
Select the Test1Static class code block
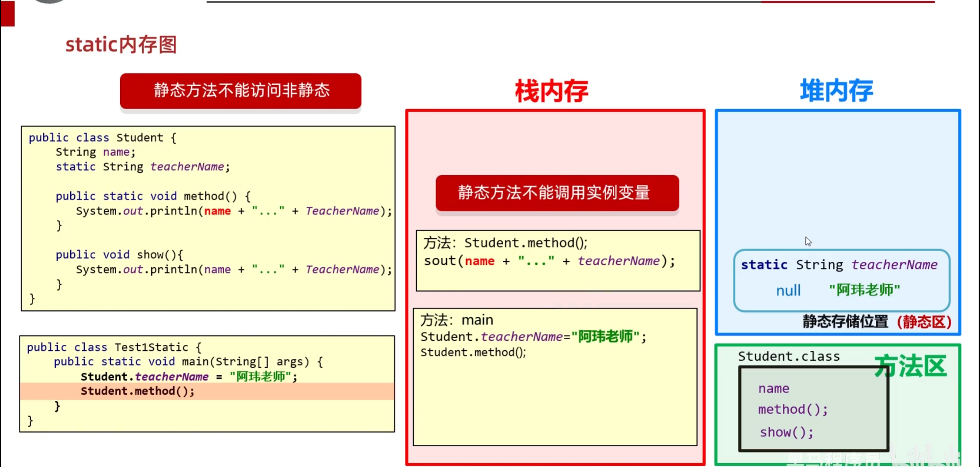click(x=208, y=383)
